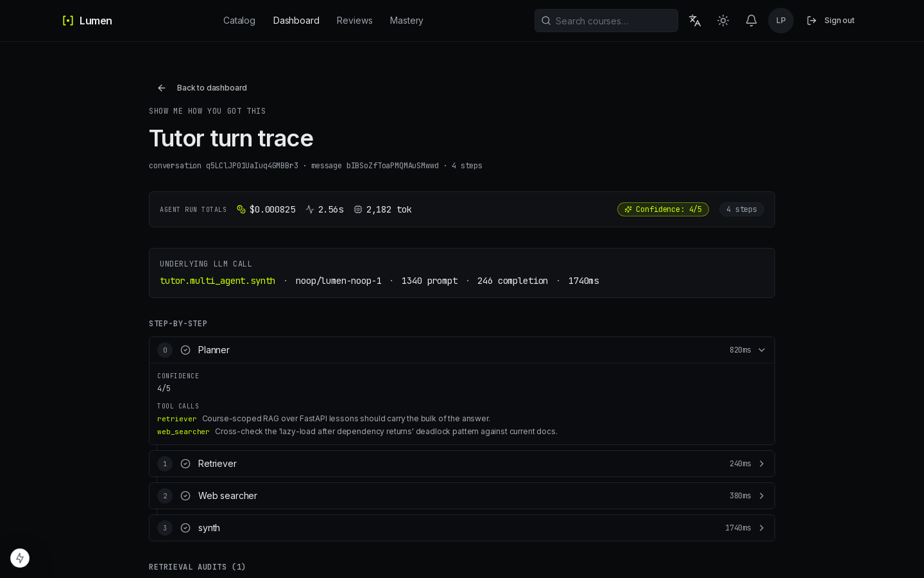924x578 pixels.
Task: Click step number 3 badge
Action: [x=165, y=528]
